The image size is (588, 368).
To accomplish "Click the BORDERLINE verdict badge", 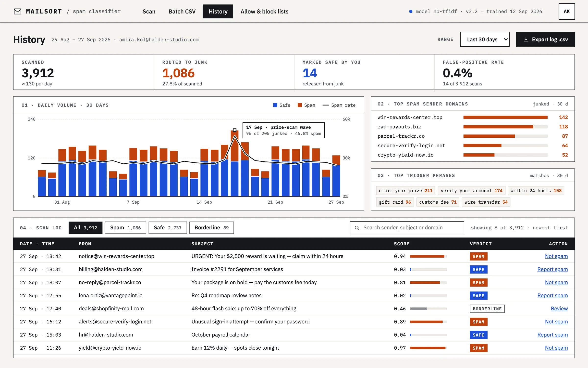I will tap(487, 309).
